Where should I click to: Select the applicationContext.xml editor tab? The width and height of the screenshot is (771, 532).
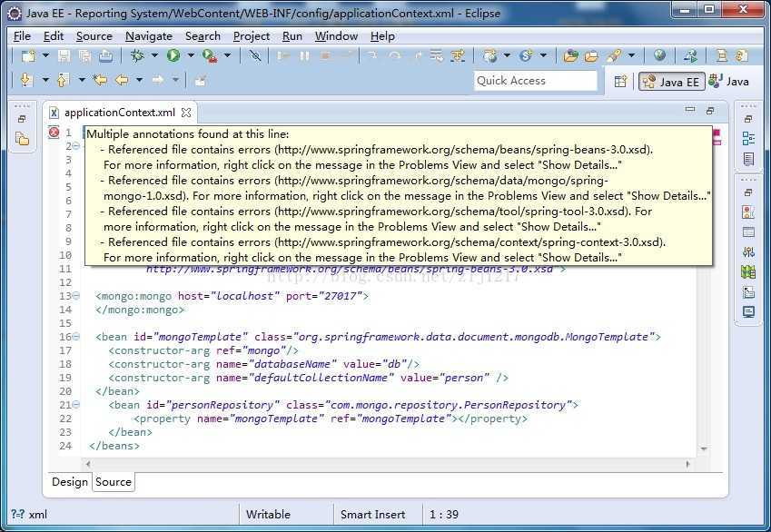[x=120, y=113]
